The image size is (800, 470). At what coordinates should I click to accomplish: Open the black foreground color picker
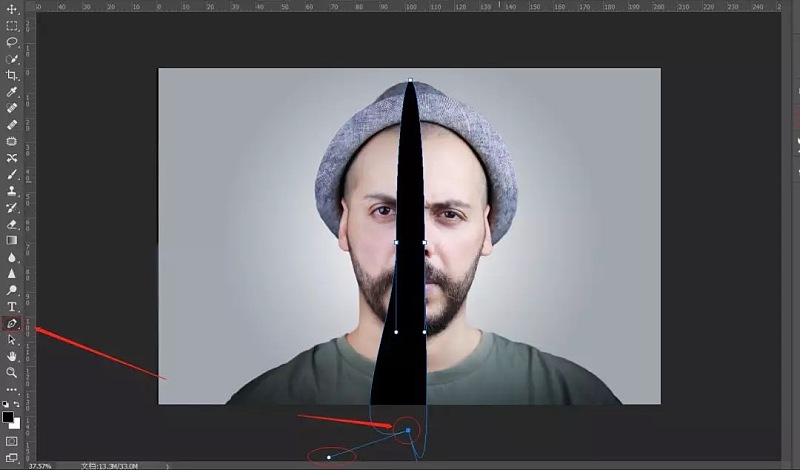(x=8, y=417)
